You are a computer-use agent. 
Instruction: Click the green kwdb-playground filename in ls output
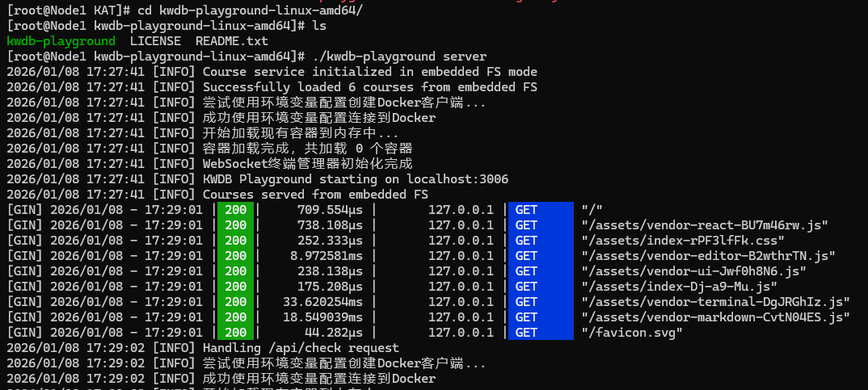61,41
